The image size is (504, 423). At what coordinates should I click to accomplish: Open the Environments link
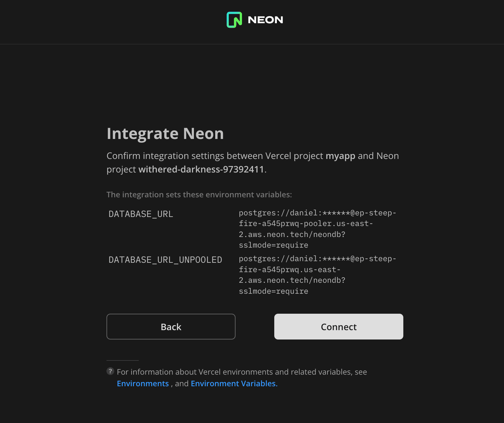[x=143, y=383]
